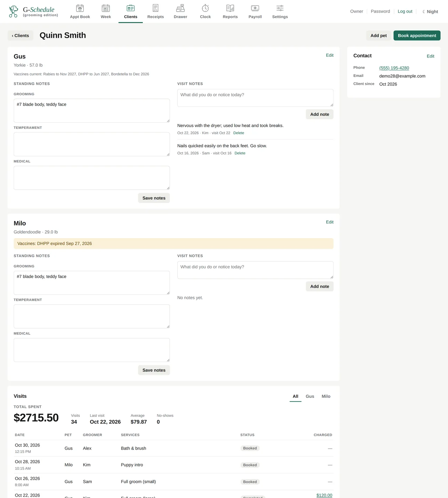
Task: Focus Milo visit notes textbox
Action: 255,270
